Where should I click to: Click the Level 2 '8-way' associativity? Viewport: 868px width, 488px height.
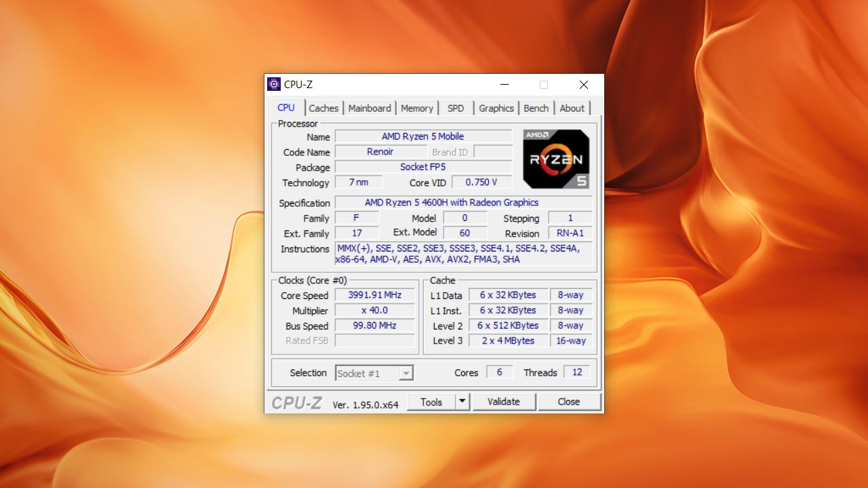[571, 325]
